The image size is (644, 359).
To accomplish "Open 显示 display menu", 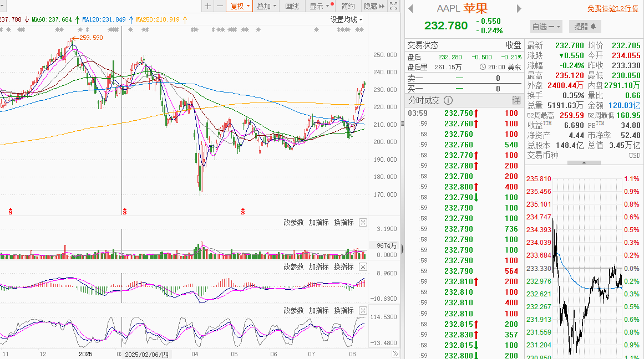I will click(320, 6).
